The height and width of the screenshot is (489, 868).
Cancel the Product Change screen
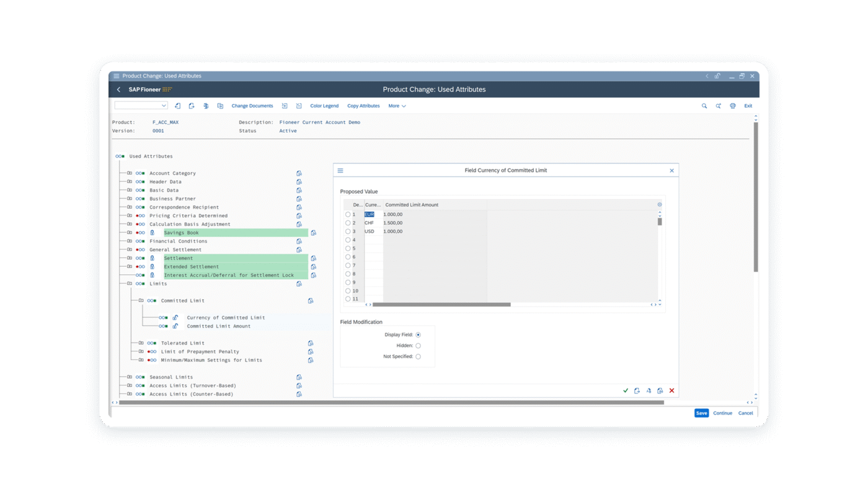pyautogui.click(x=745, y=413)
